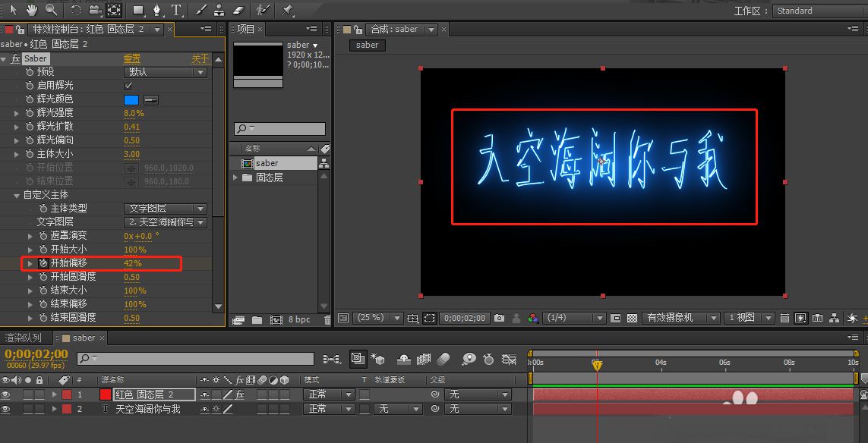The height and width of the screenshot is (443, 868).
Task: Select the Zoom magnifier tool
Action: [51, 10]
